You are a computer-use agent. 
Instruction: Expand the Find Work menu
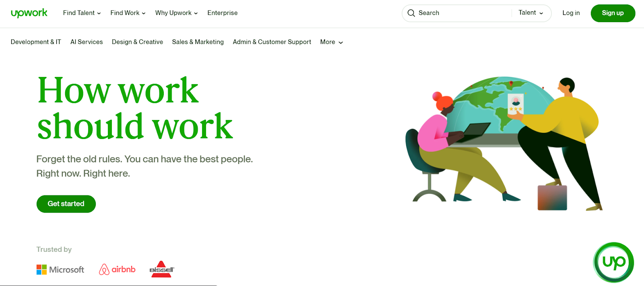pos(128,13)
